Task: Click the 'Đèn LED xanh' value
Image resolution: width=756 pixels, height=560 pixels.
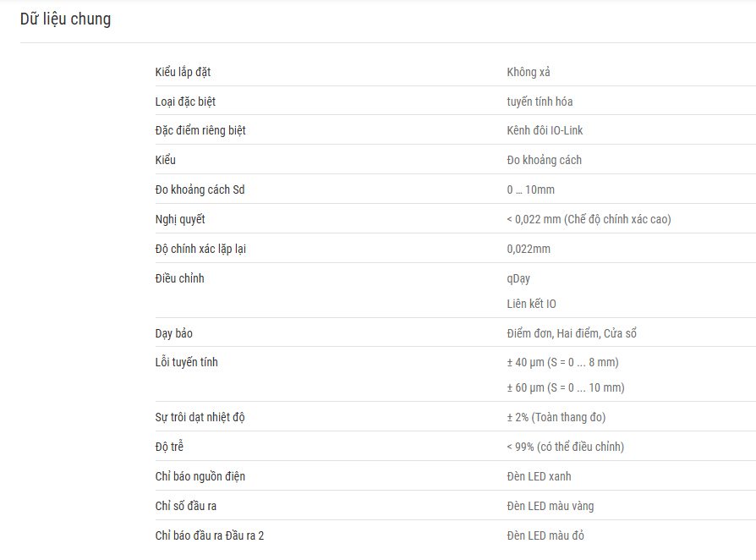Action: point(539,476)
